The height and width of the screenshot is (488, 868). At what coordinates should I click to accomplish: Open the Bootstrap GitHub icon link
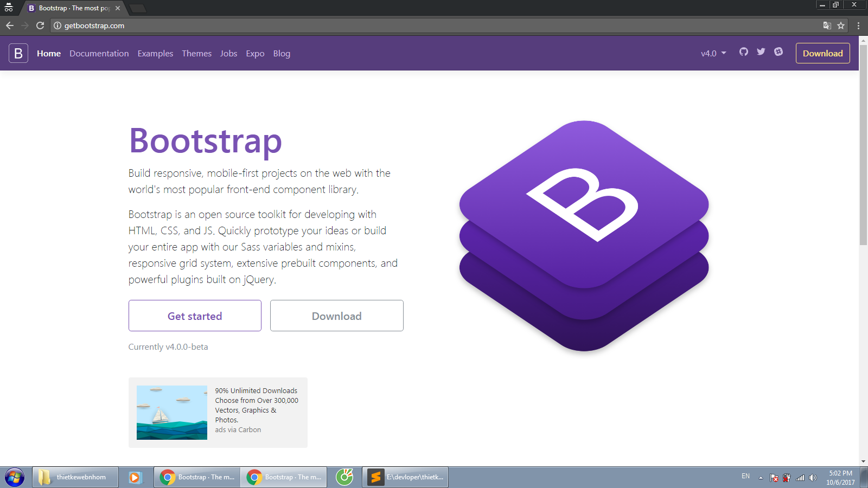tap(744, 52)
